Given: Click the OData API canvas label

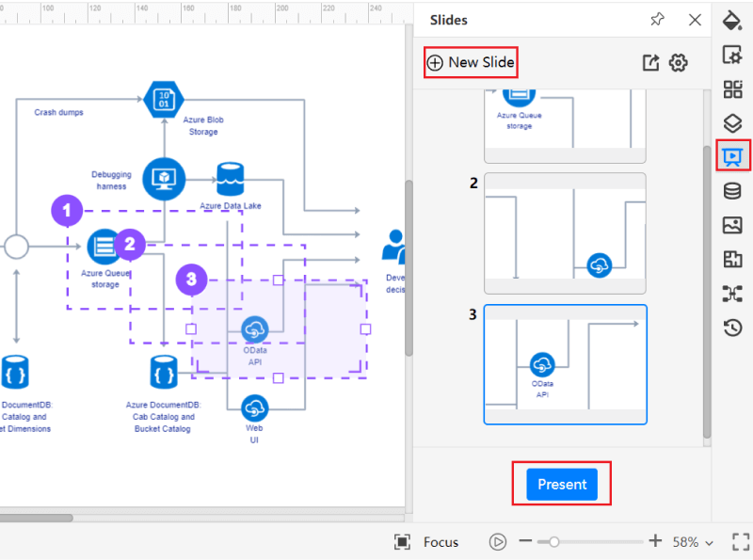Looking at the screenshot, I should click(x=255, y=356).
